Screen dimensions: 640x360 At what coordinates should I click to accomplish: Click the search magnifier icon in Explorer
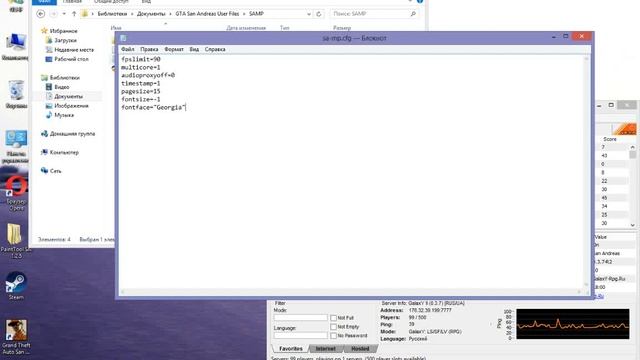413,14
